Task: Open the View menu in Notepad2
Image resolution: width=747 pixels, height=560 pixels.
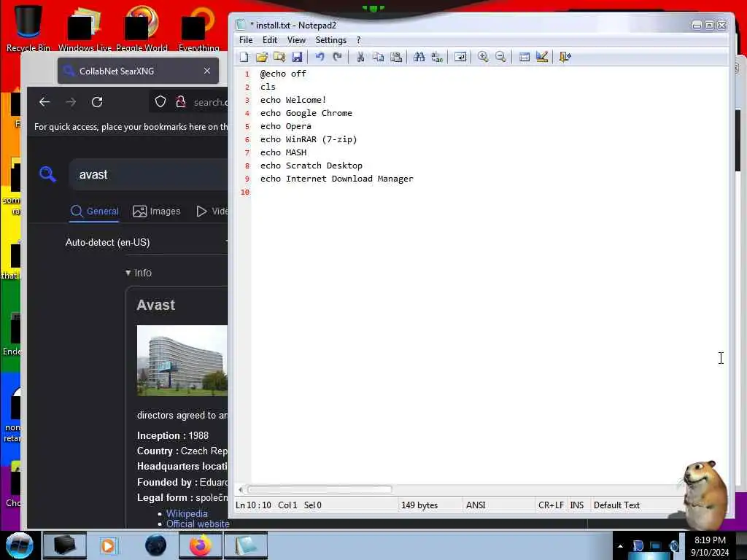Action: click(x=296, y=40)
